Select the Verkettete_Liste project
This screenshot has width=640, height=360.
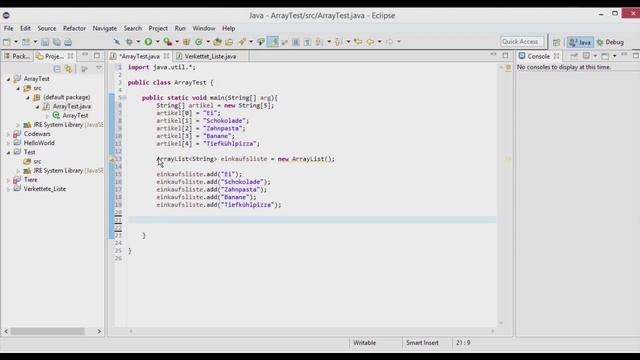point(44,189)
